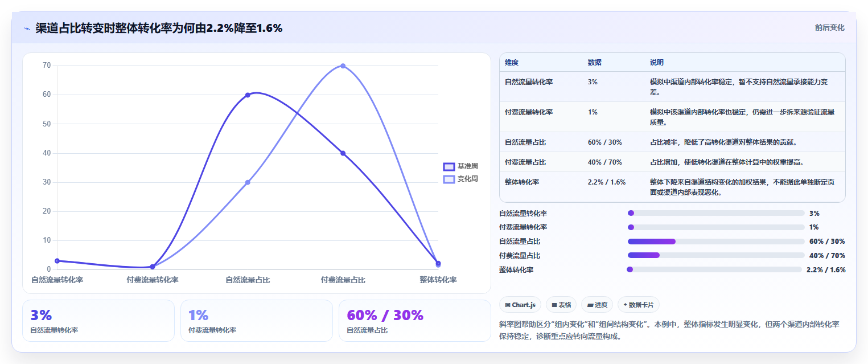
Task: Click the x-axis label 自然流量占比
Action: (248, 280)
